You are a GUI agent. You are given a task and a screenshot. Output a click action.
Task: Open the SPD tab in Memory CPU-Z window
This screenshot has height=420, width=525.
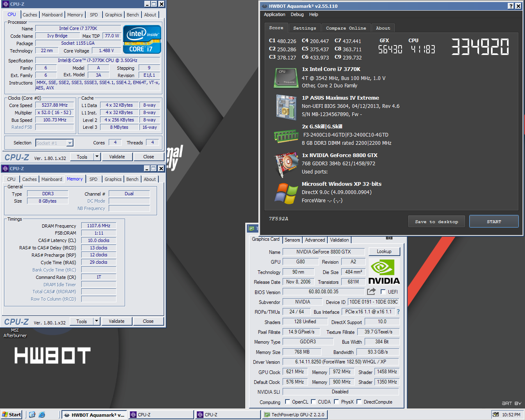(x=94, y=179)
